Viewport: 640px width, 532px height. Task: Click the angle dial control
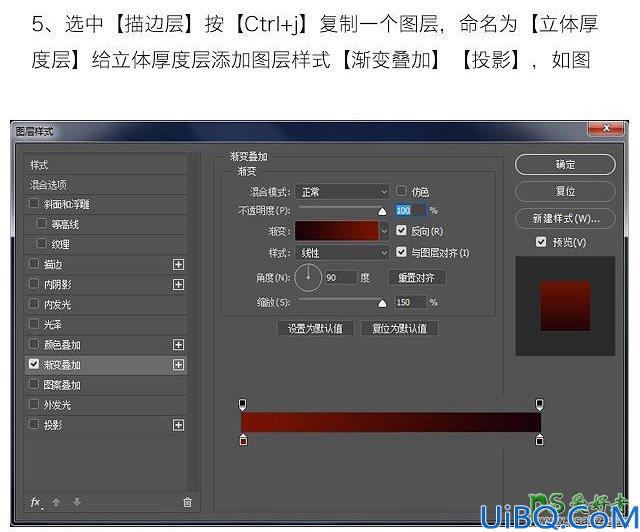click(x=308, y=278)
